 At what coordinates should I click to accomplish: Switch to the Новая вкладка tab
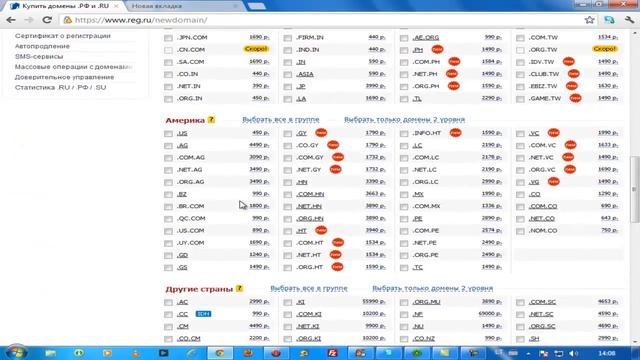point(183,6)
